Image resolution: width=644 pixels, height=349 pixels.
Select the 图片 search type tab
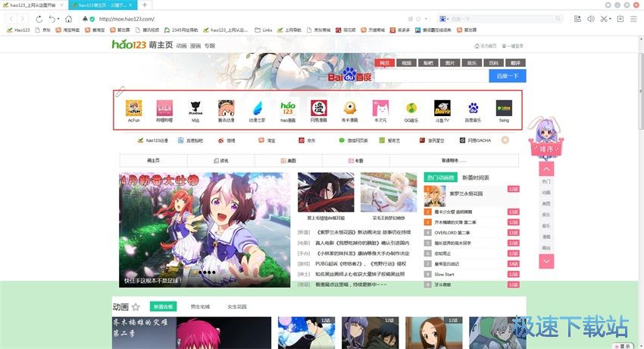point(450,63)
